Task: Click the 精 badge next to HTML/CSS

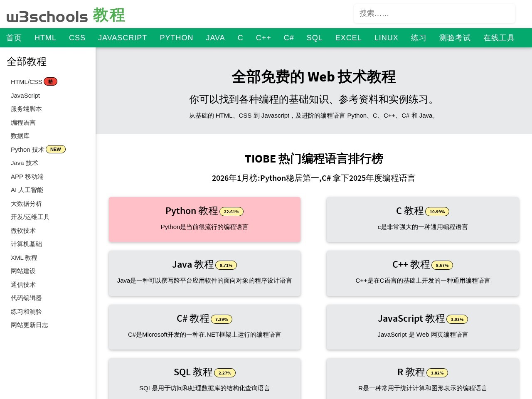Action: point(50,81)
